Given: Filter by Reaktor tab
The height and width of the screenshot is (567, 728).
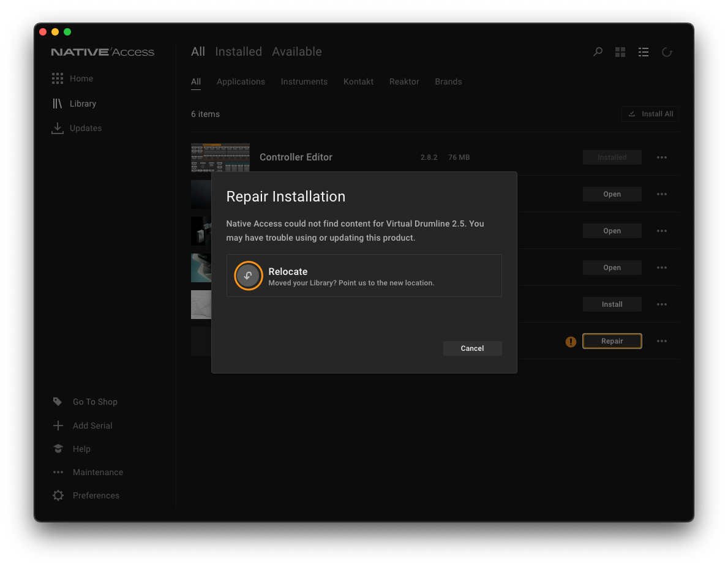Looking at the screenshot, I should [404, 81].
